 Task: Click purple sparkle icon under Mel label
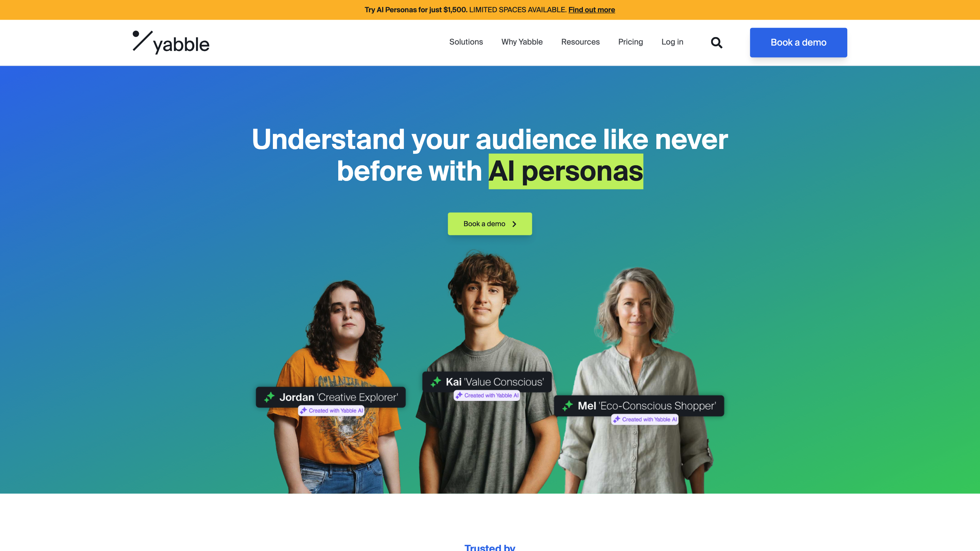[617, 419]
